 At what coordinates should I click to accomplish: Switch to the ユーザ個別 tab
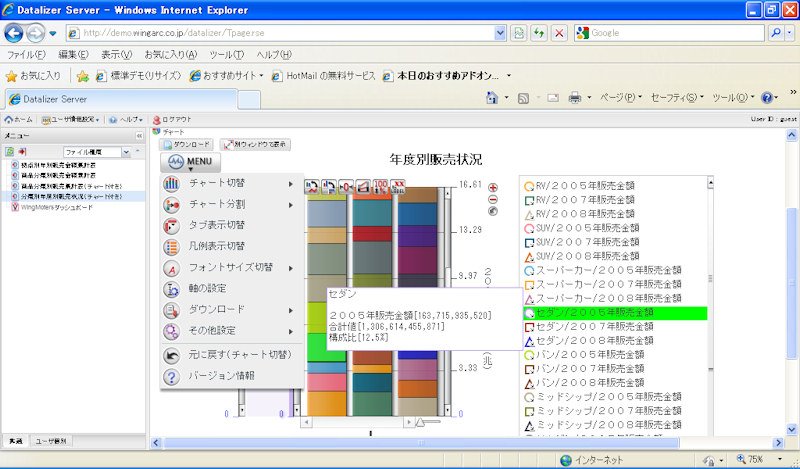(x=51, y=441)
